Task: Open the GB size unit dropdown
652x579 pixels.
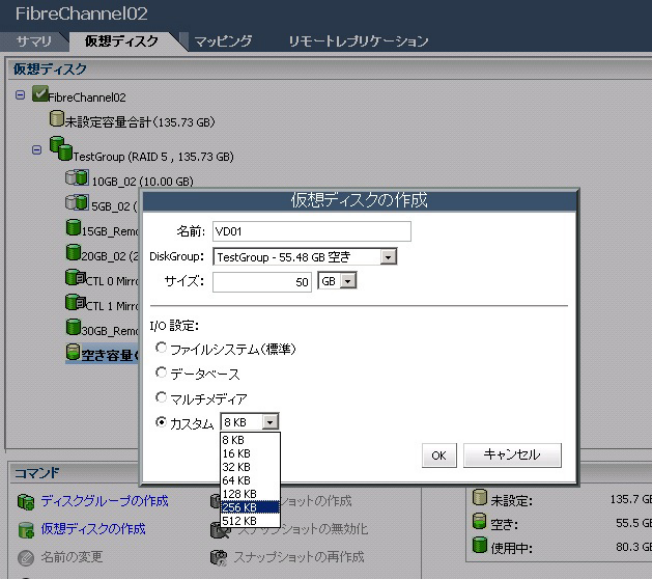Action: (x=348, y=282)
